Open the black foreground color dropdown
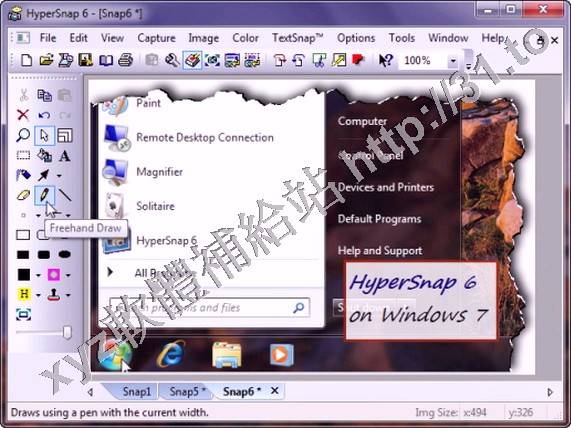The image size is (571, 428). pyautogui.click(x=38, y=275)
